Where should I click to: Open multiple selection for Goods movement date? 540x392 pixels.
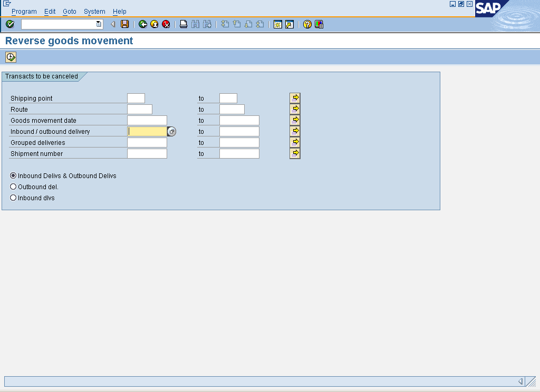coord(295,120)
